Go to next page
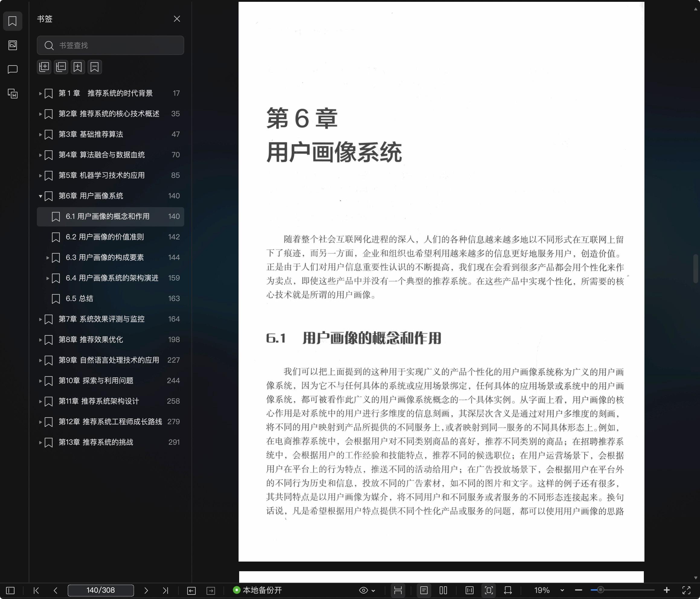The width and height of the screenshot is (700, 599). pyautogui.click(x=146, y=590)
